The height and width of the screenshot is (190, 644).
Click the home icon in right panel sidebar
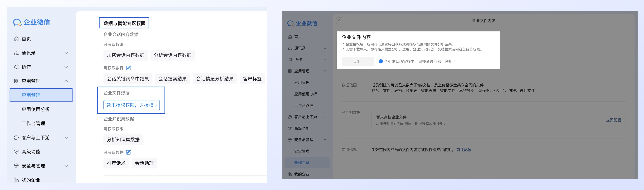tap(290, 37)
